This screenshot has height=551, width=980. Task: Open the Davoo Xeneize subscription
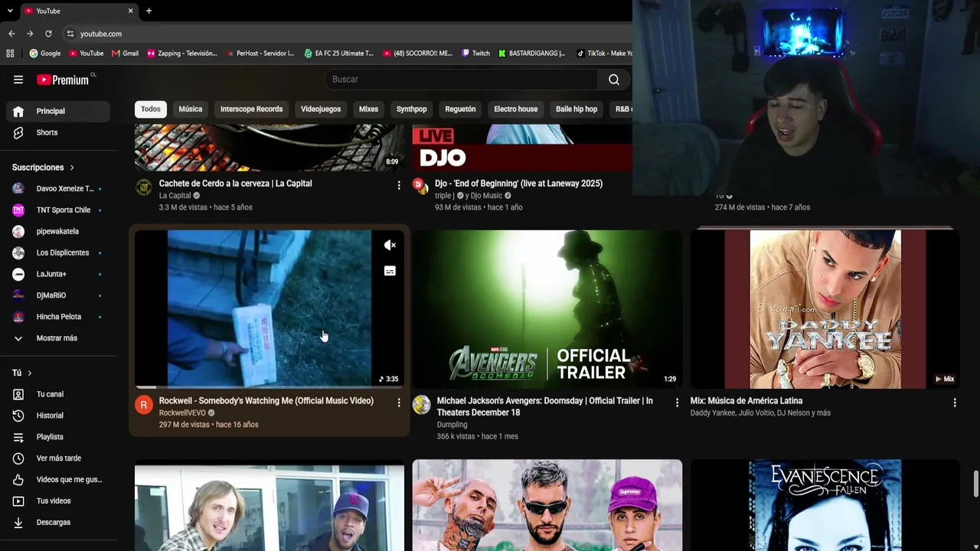tap(58, 189)
